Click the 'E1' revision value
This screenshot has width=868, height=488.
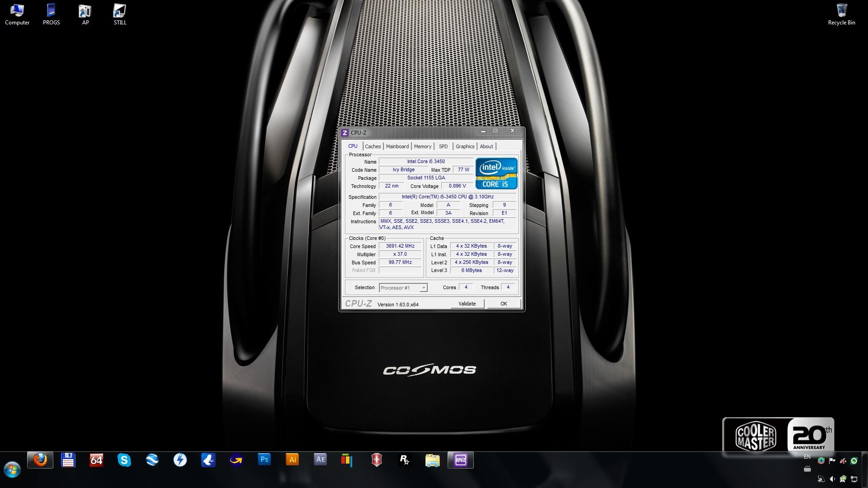point(504,213)
